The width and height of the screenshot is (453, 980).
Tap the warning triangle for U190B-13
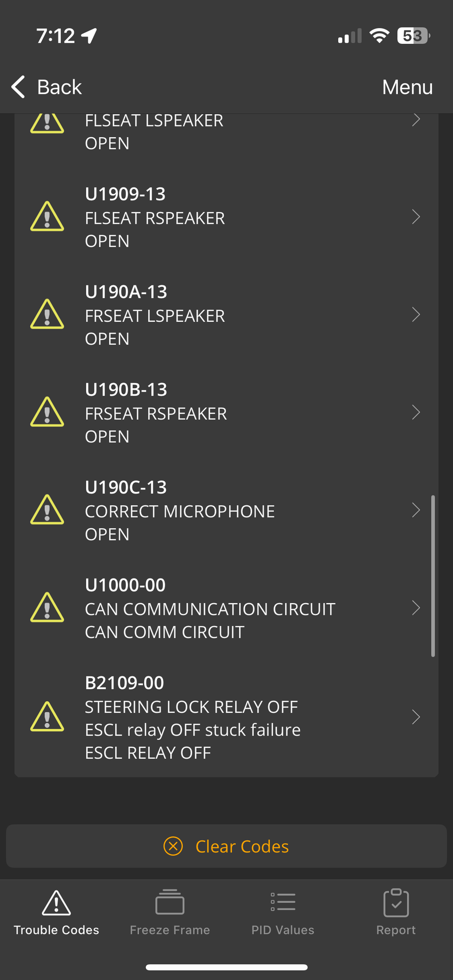coord(47,412)
